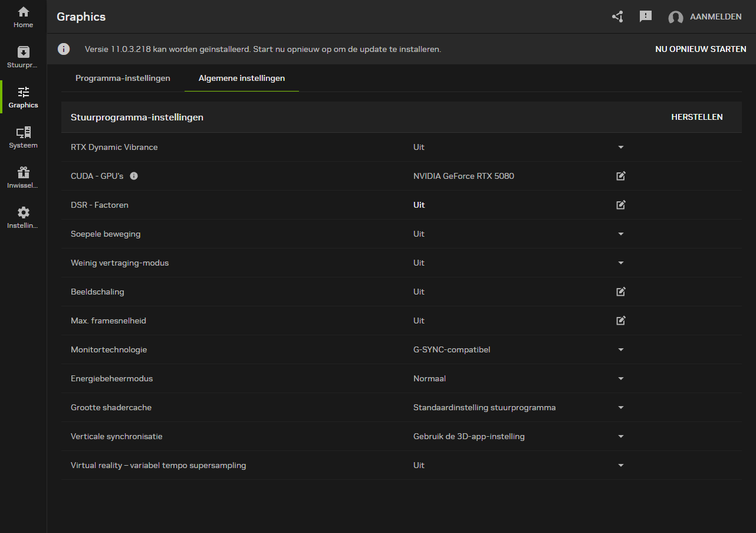Open the Stuurprogramma's drivers section

[x=24, y=57]
